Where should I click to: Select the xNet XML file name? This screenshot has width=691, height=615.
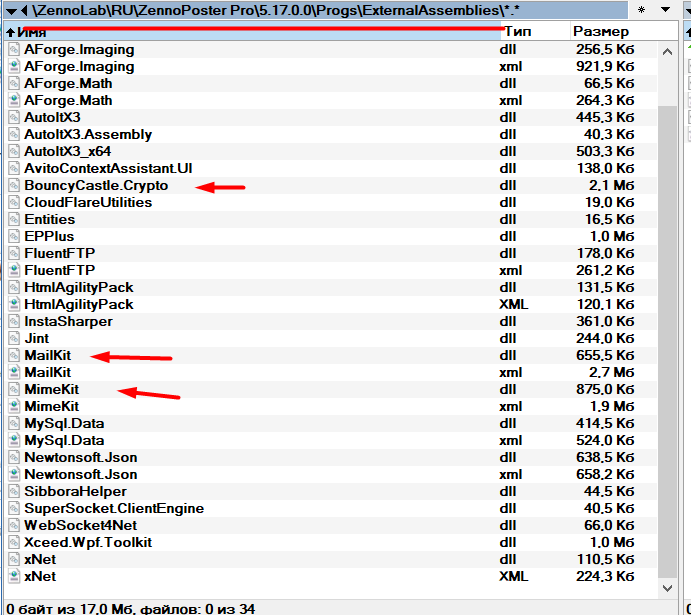40,577
